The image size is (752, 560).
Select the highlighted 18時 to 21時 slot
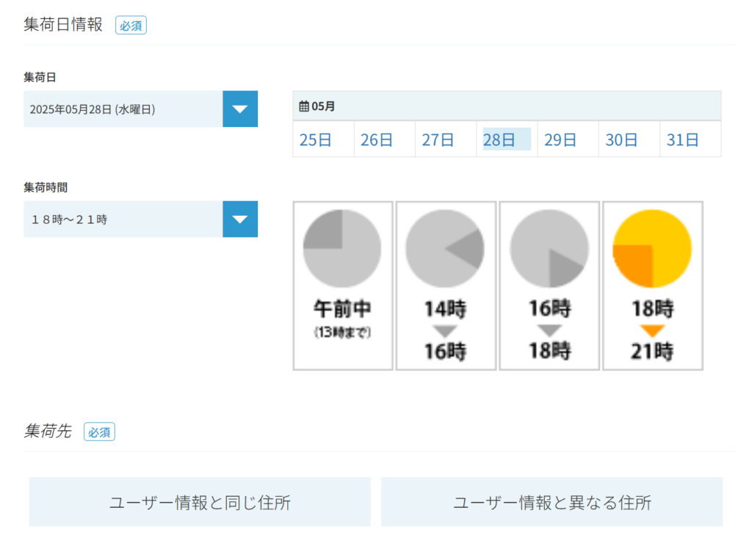coord(652,330)
